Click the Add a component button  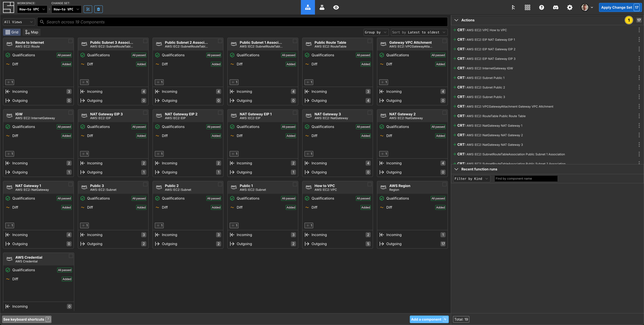point(429,319)
